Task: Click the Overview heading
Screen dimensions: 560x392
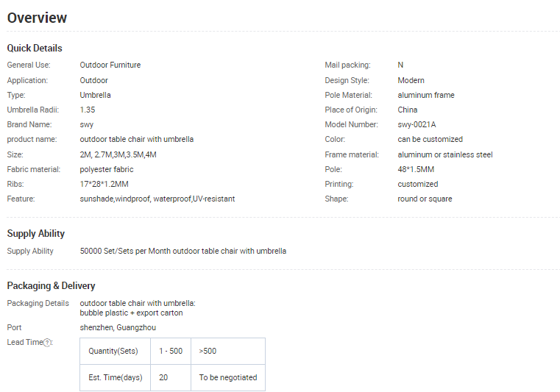Action: coord(37,18)
